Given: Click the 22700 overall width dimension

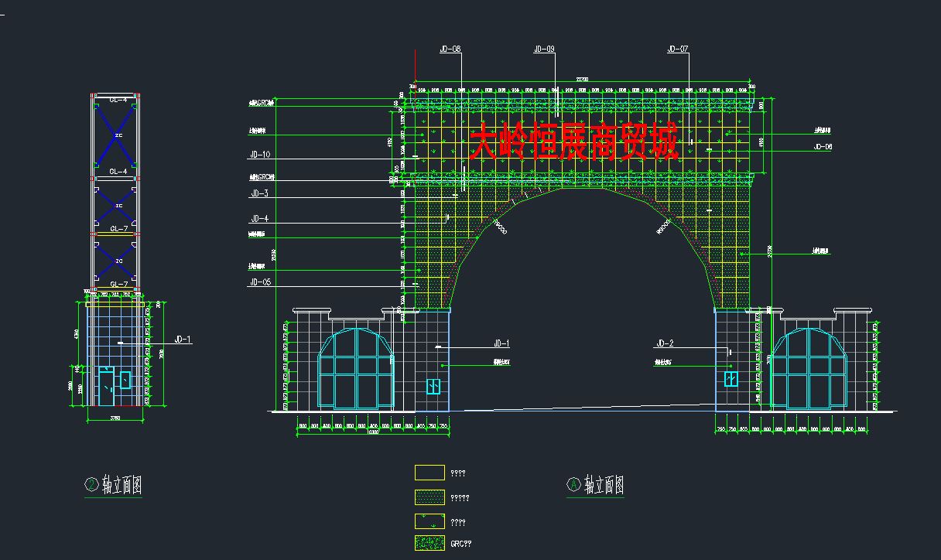Looking at the screenshot, I should pyautogui.click(x=582, y=79).
